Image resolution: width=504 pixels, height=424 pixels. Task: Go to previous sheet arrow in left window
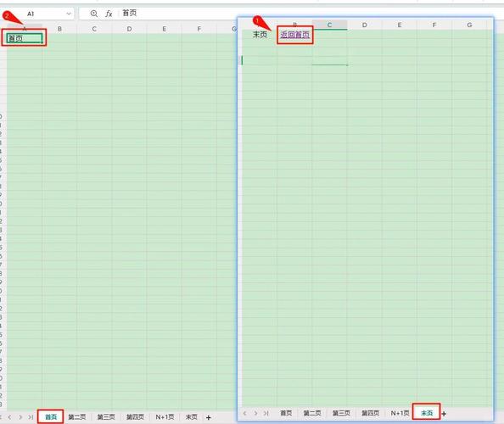tap(9, 417)
